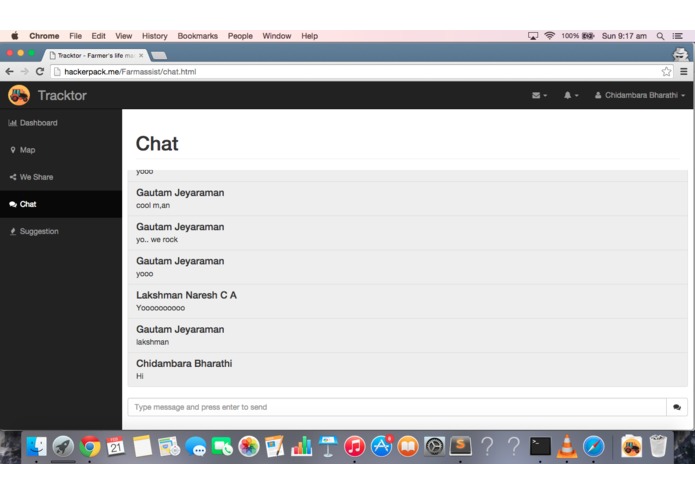Open the Trash in dock

(x=658, y=446)
